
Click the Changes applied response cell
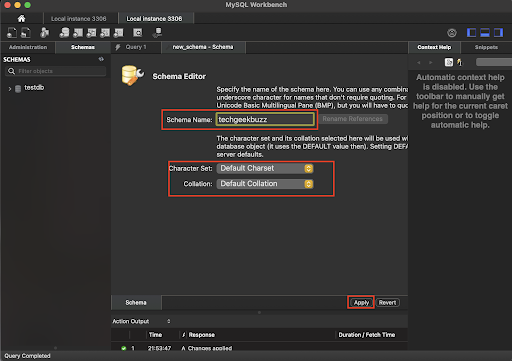(210, 348)
